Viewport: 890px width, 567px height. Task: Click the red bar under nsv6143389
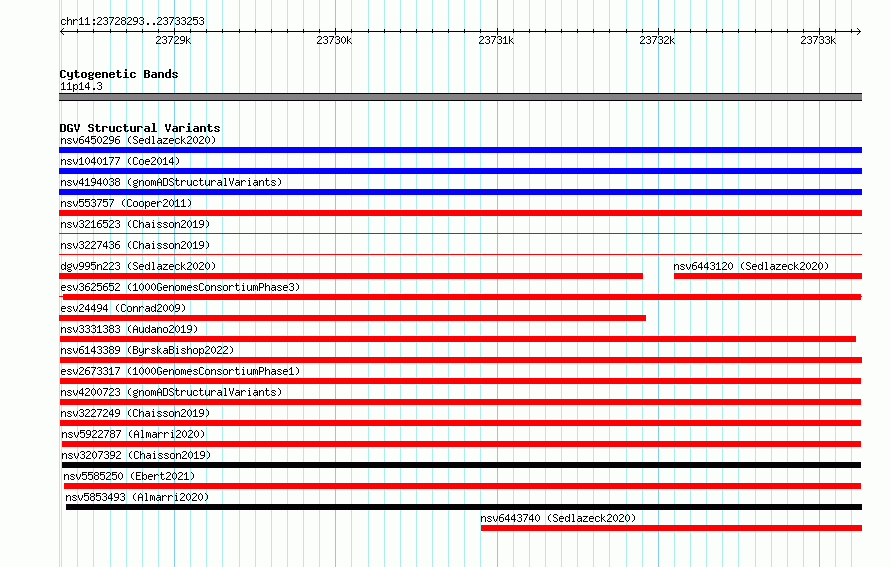click(x=460, y=360)
